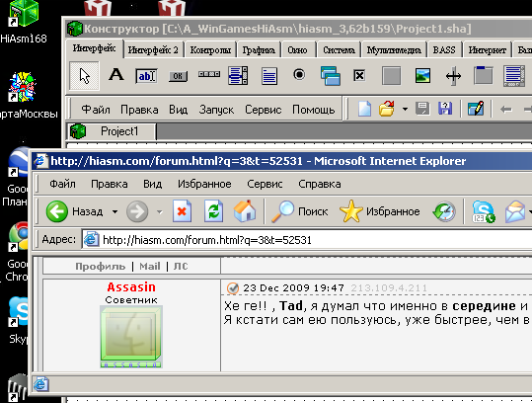
Task: Open Internet Explorer Сервис menu
Action: click(x=265, y=184)
